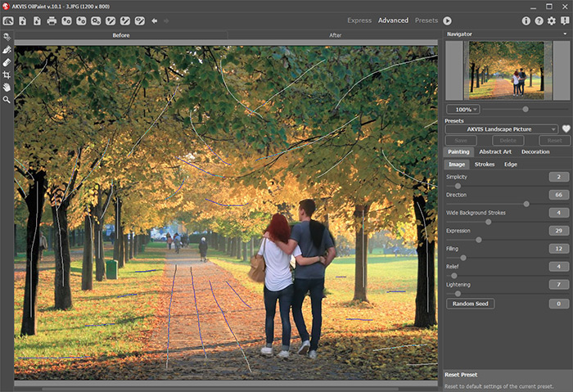Click the Open Image file icon
Screen dimensions: 573x392
point(23,20)
